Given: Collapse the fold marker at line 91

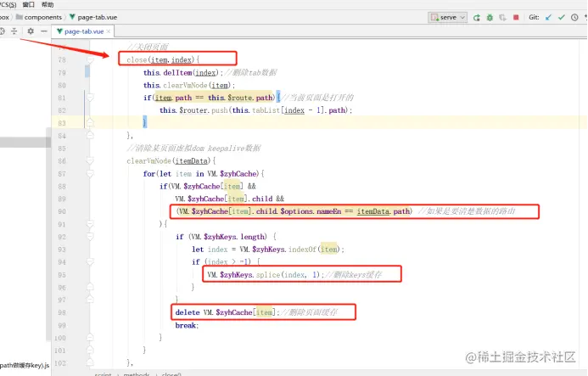Looking at the screenshot, I should (x=90, y=224).
